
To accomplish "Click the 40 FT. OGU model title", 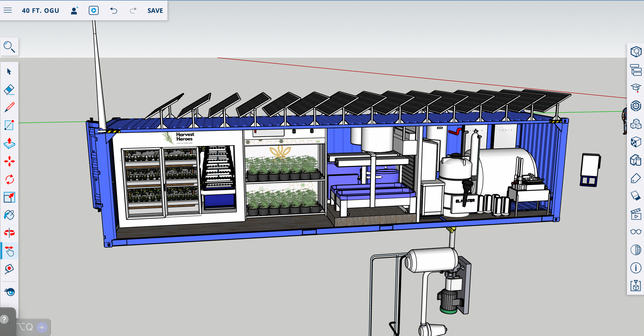I will (40, 11).
